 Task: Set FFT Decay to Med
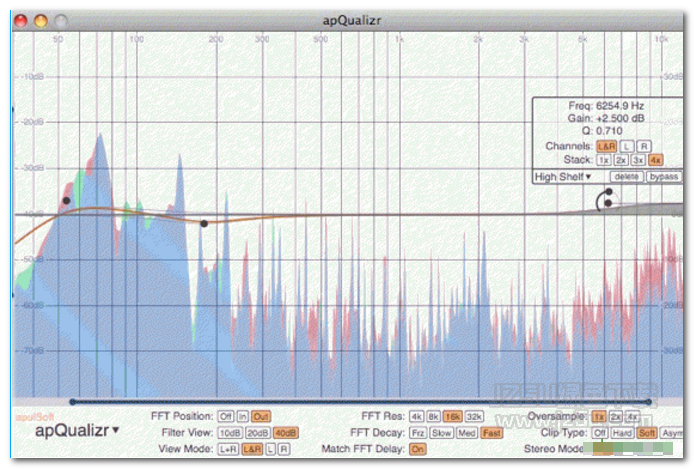point(467,433)
